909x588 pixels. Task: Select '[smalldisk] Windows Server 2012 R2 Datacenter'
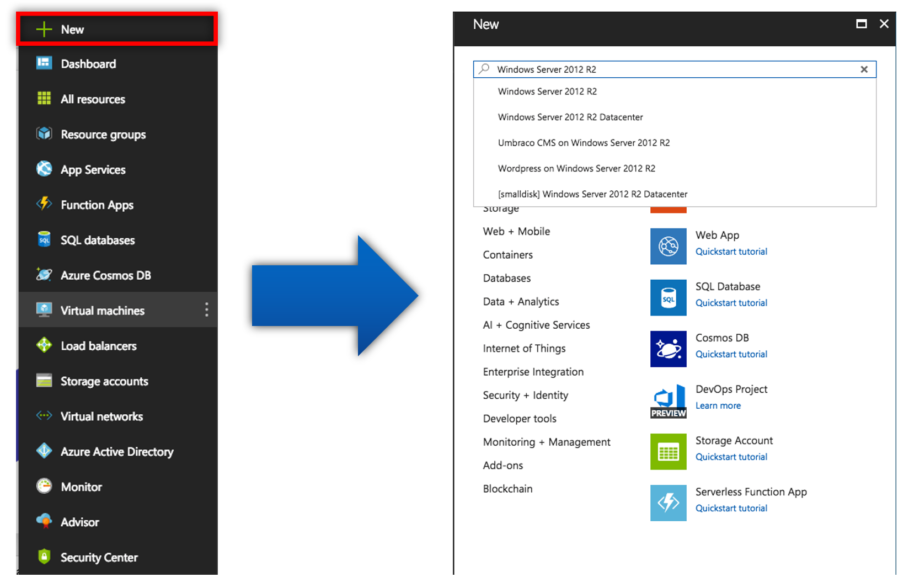[x=592, y=194]
